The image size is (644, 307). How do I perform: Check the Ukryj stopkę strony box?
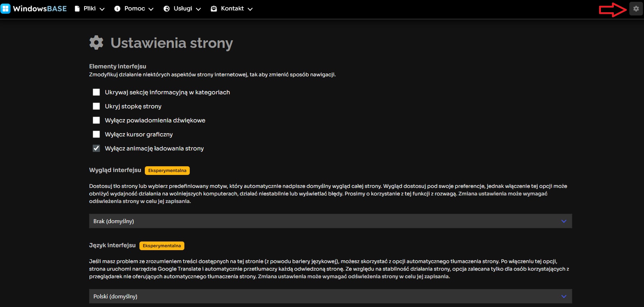point(96,106)
